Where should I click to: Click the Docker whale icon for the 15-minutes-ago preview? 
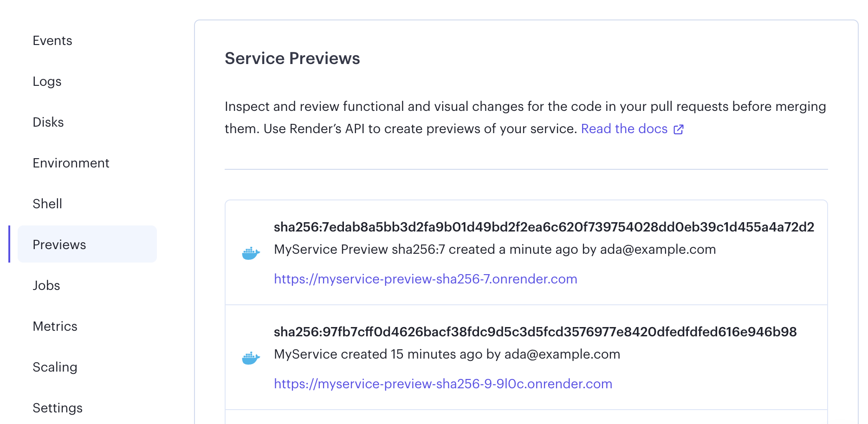[250, 357]
